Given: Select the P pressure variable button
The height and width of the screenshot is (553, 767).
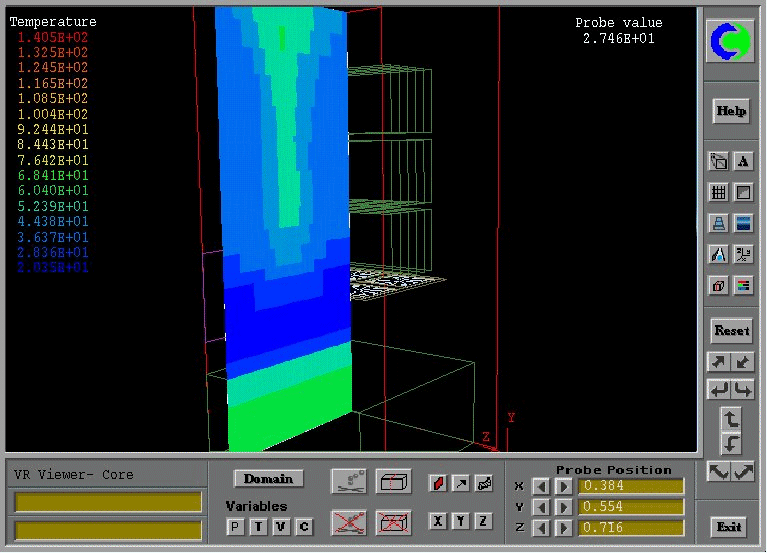Looking at the screenshot, I should pos(235,527).
